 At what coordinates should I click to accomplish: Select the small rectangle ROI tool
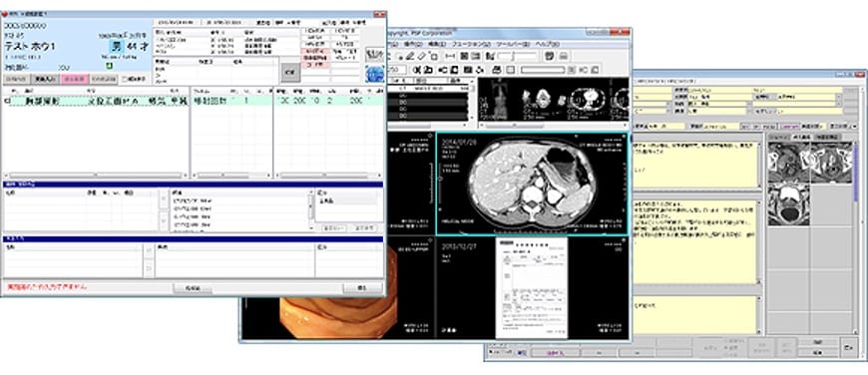(x=434, y=57)
